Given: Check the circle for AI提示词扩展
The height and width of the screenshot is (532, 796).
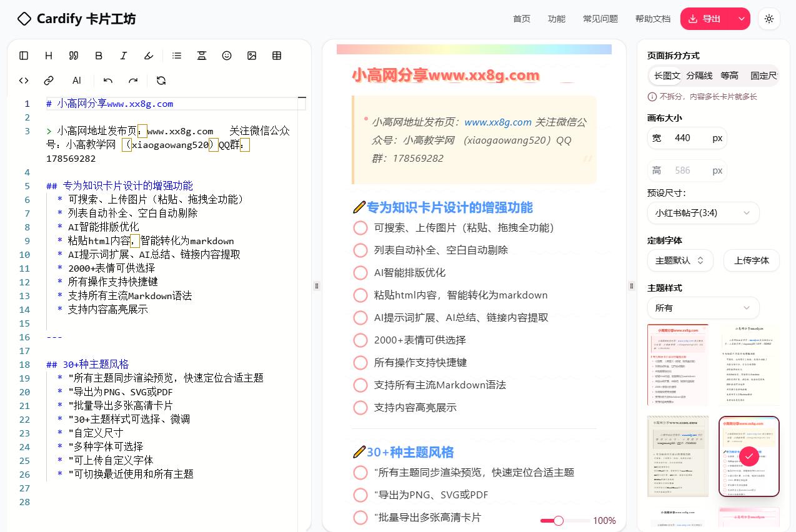Looking at the screenshot, I should pyautogui.click(x=361, y=318).
